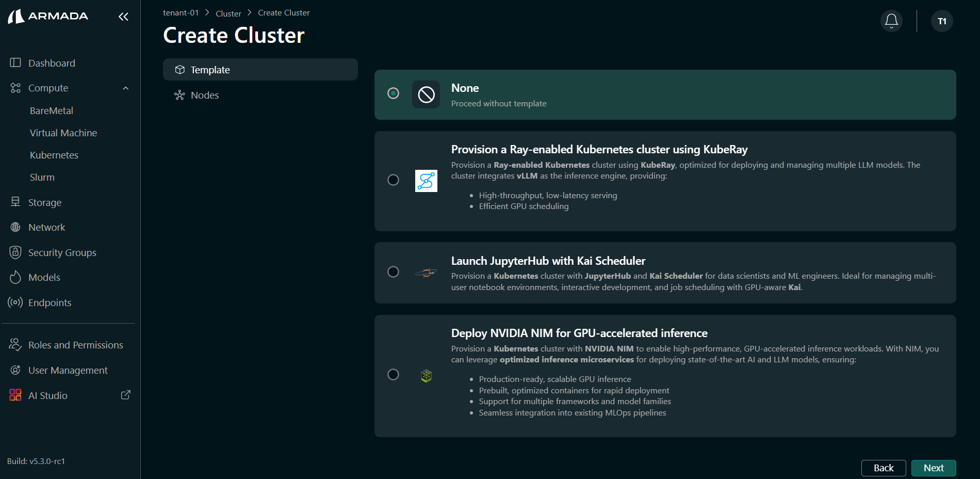Screen dimensions: 980x479
Task: Click the Endpoints broadcast icon
Action: tap(15, 302)
